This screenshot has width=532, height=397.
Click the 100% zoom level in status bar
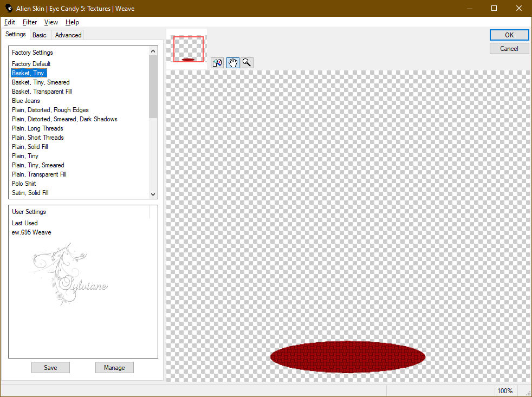coord(505,391)
